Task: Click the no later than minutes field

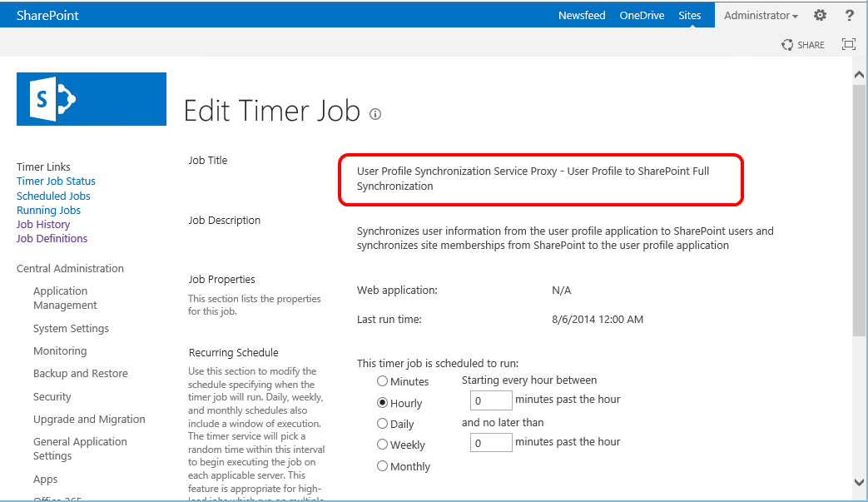Action: (491, 443)
